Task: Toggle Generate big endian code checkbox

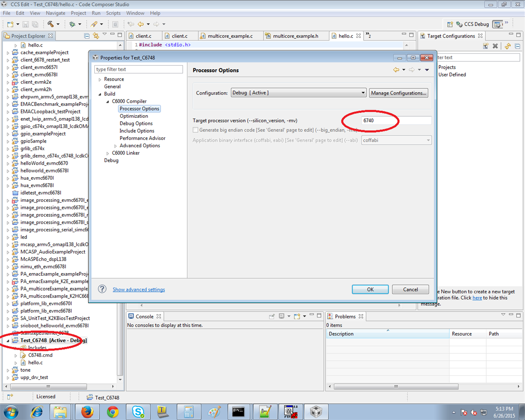Action: tap(195, 130)
